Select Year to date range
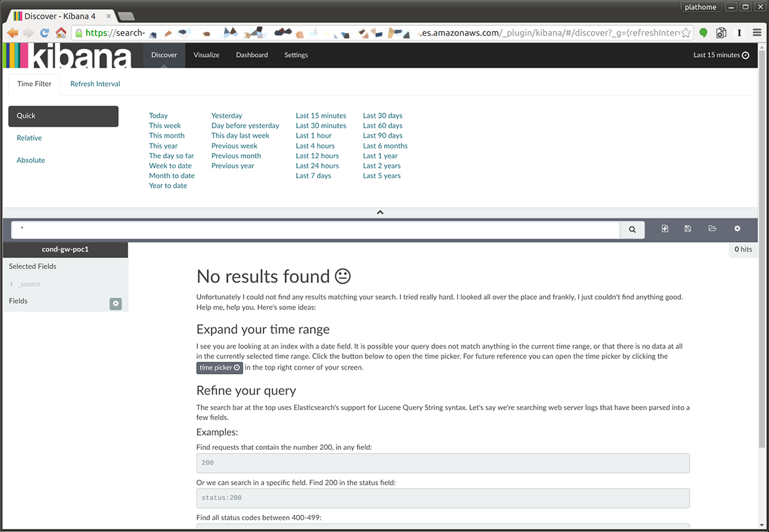The width and height of the screenshot is (769, 532). point(168,186)
